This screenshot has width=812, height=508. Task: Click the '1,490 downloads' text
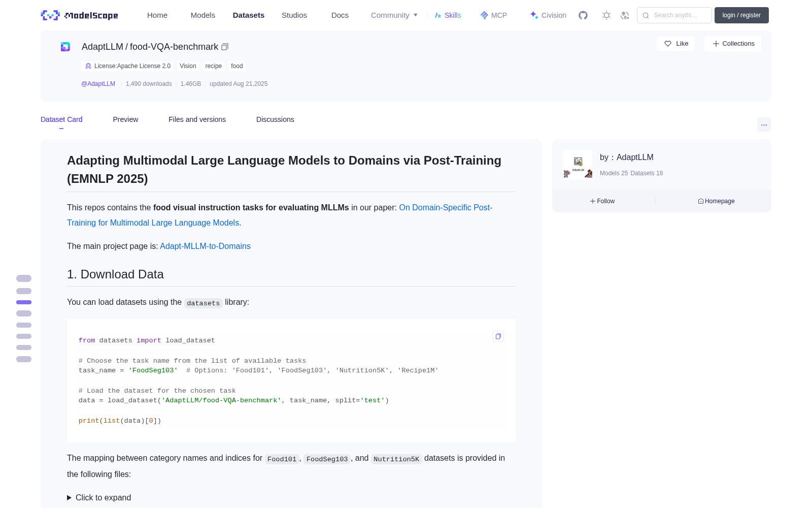[x=149, y=84]
